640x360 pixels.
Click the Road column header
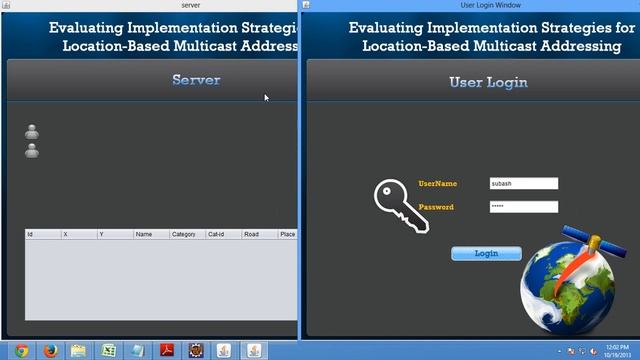pyautogui.click(x=259, y=234)
